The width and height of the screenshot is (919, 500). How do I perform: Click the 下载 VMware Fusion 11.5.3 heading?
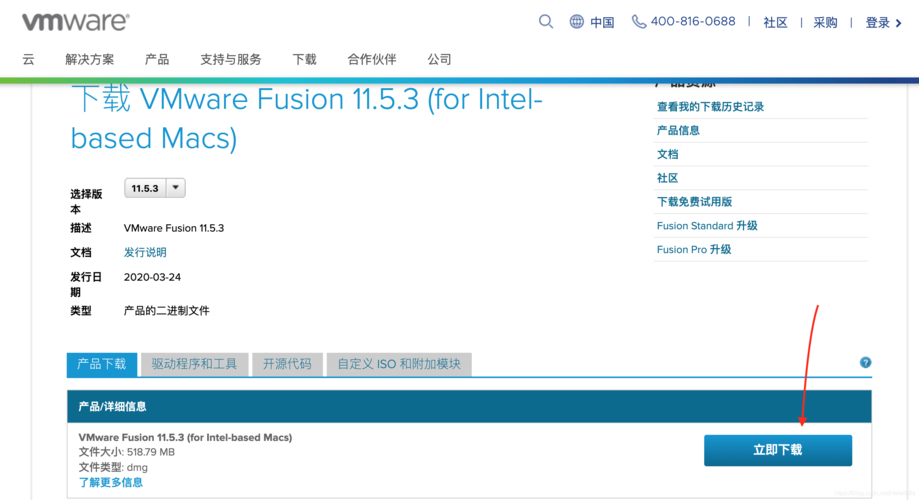point(307,118)
